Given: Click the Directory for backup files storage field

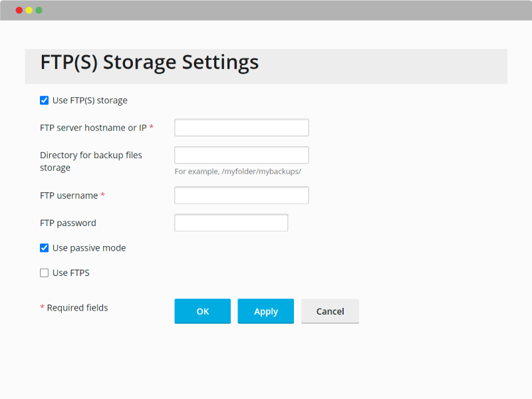Looking at the screenshot, I should pyautogui.click(x=241, y=155).
